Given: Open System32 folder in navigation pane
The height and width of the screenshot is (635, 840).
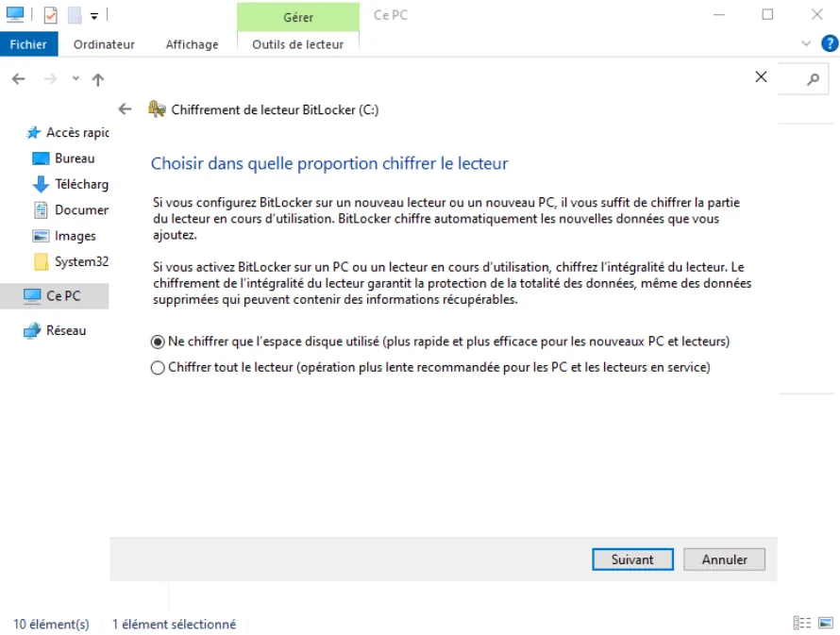Looking at the screenshot, I should coord(70,261).
